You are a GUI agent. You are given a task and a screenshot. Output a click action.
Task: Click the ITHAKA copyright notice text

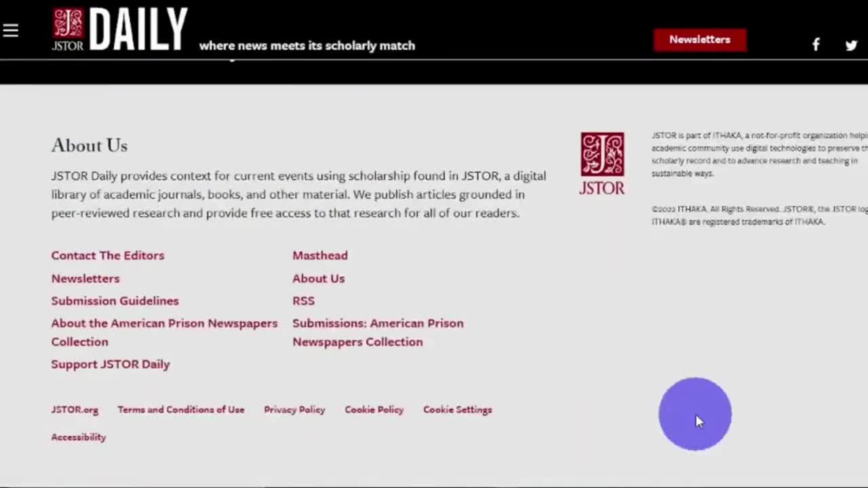click(759, 216)
